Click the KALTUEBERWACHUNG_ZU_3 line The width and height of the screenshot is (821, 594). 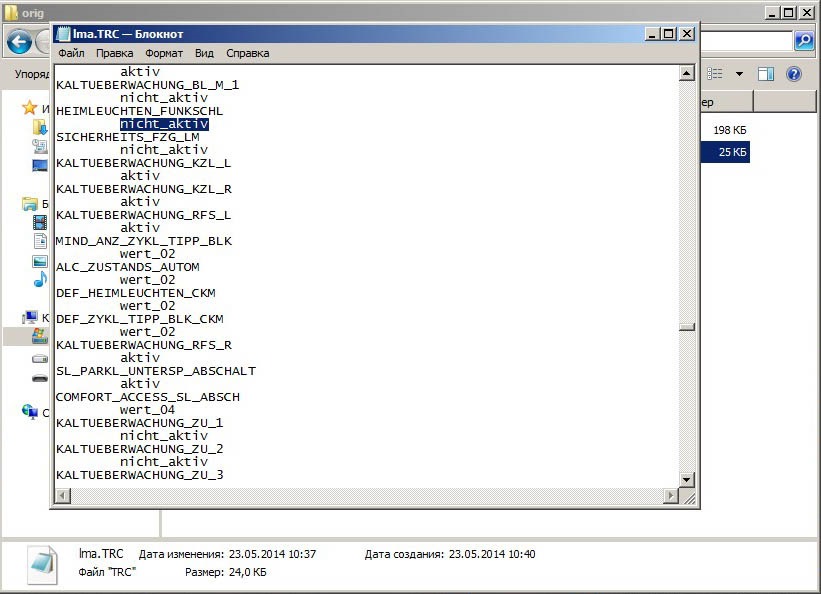pos(139,475)
